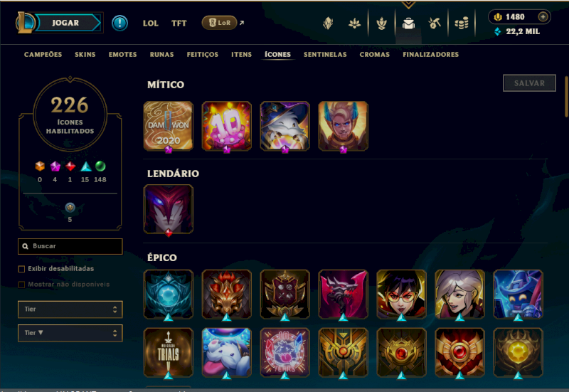The height and width of the screenshot is (392, 569).
Task: Open the Collection briefcase icon
Action: pos(408,23)
